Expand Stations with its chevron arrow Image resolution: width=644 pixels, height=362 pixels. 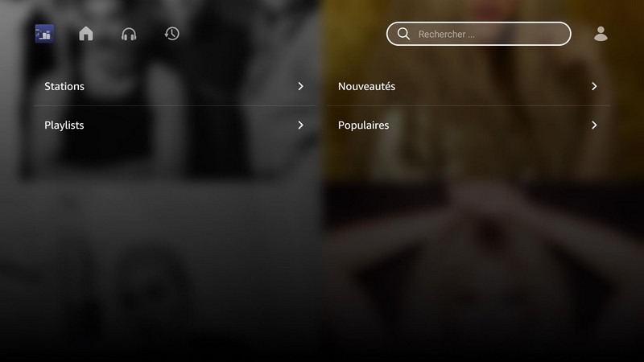tap(300, 86)
